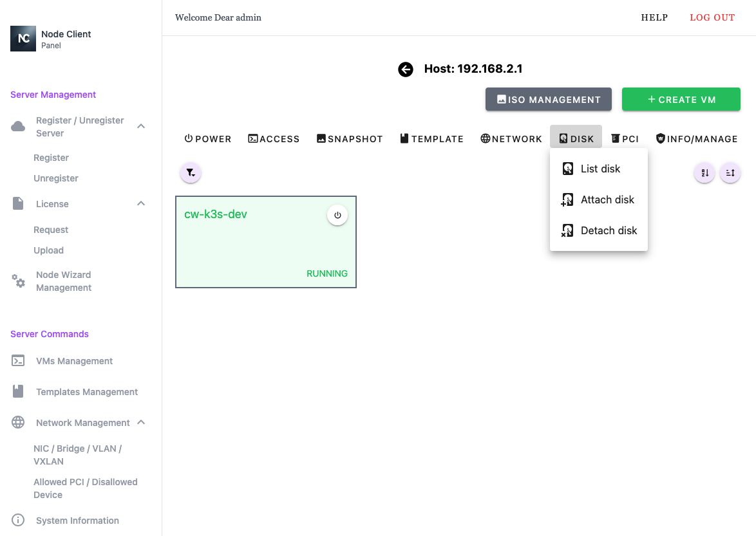
Task: Open ISO MANAGEMENT
Action: point(548,100)
